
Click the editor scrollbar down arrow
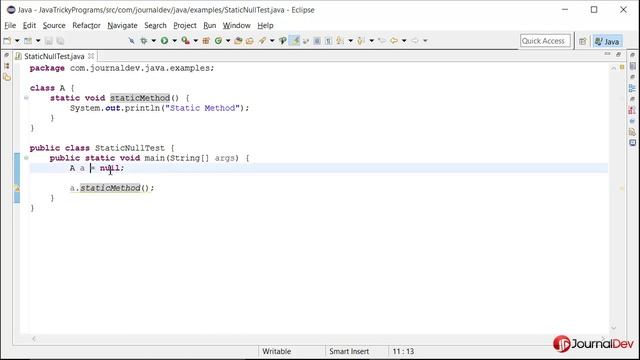click(x=613, y=328)
